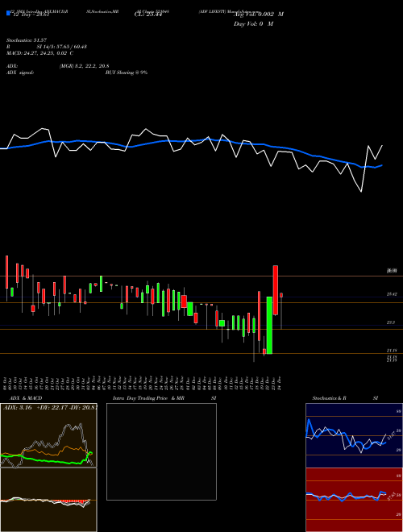Click the blue SMA line on the line chart
This screenshot has height=532, width=403.
(x=190, y=140)
